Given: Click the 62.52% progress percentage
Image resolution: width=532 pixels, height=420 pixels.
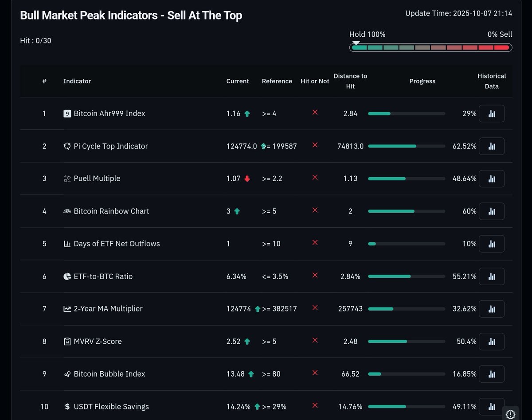Looking at the screenshot, I should coord(465,146).
